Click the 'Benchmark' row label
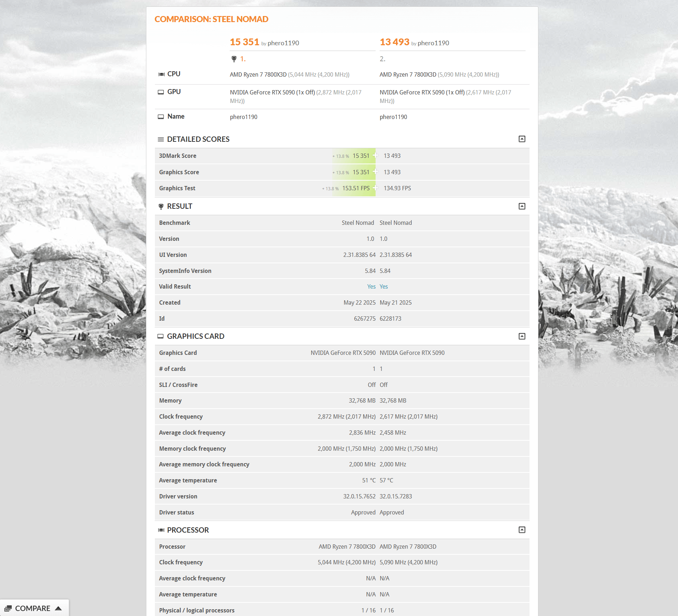Screen dimensions: 678x616 point(174,223)
